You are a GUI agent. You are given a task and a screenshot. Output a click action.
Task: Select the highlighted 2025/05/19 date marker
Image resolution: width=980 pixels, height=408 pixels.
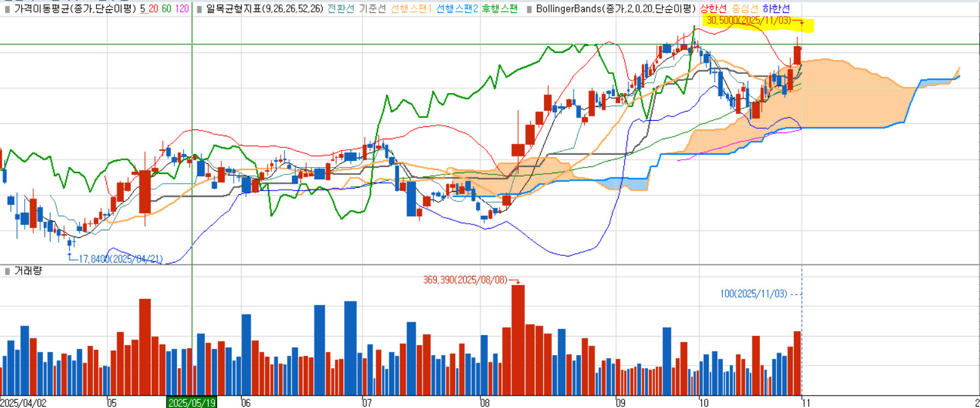[192, 402]
